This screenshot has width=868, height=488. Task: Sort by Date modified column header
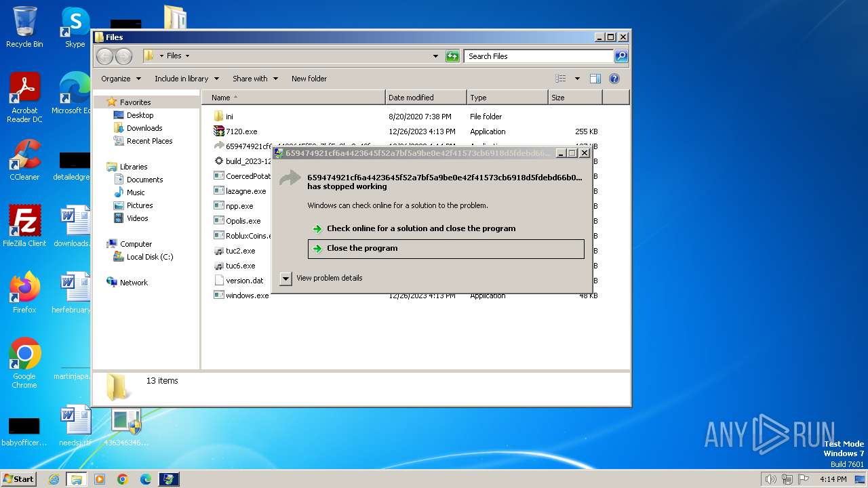[426, 98]
